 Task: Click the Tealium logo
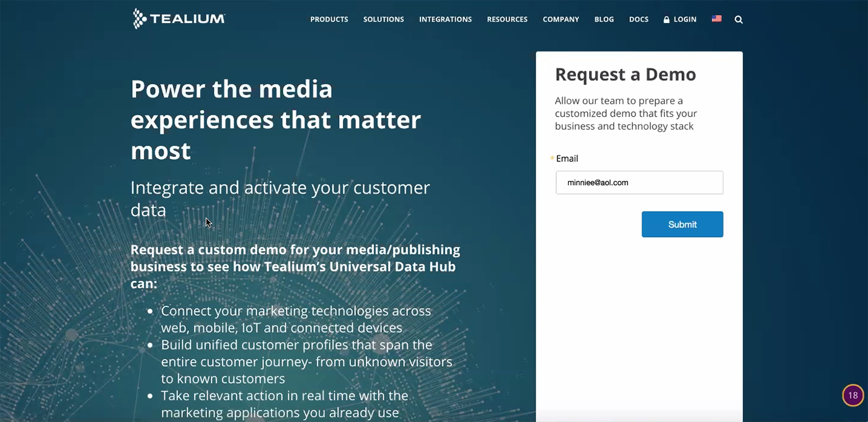(179, 19)
